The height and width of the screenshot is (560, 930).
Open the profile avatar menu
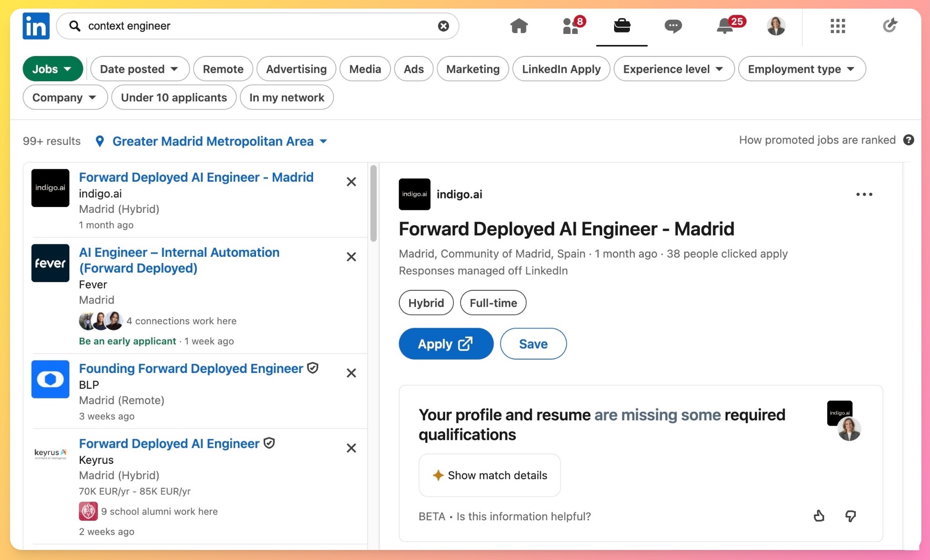tap(776, 26)
